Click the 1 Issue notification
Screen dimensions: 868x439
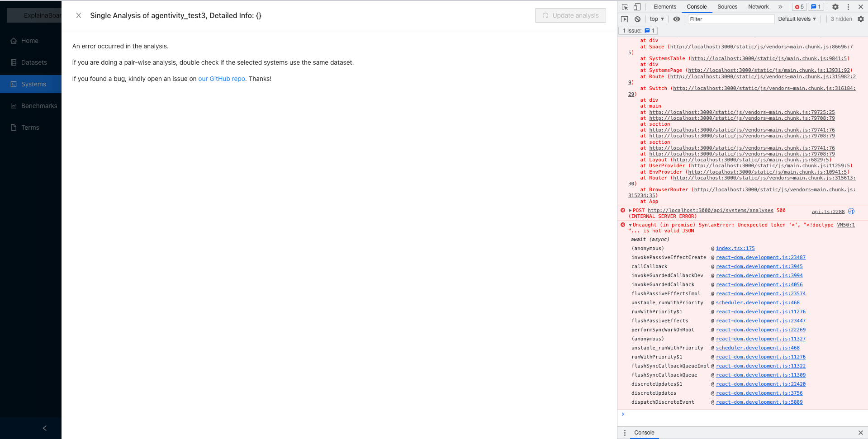(637, 30)
